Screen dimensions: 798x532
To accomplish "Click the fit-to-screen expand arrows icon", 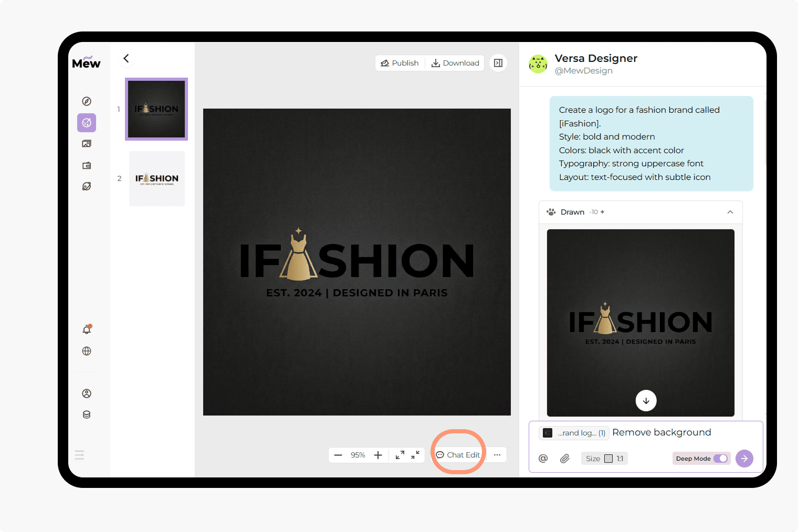I will point(400,455).
